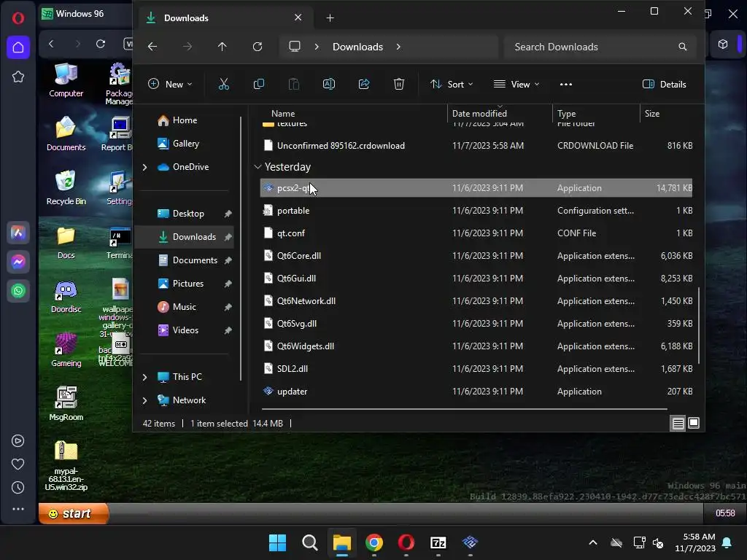Click the Delete trash icon in Explorer toolbar
The height and width of the screenshot is (560, 747).
pos(399,85)
